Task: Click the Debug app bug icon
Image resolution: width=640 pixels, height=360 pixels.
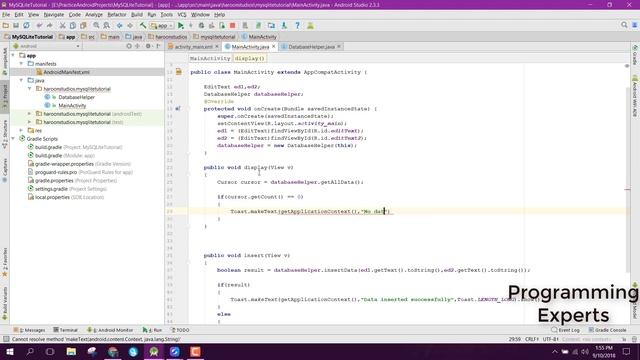Action: 201,25
